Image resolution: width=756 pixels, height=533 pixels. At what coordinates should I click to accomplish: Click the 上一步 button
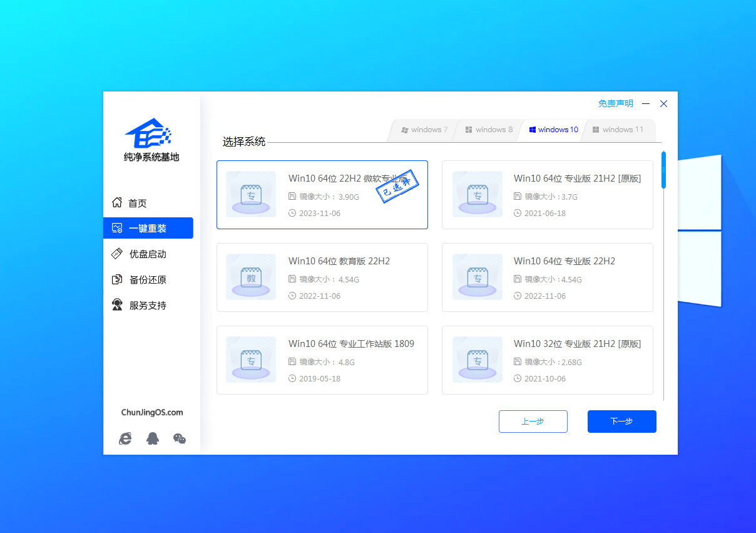[533, 422]
